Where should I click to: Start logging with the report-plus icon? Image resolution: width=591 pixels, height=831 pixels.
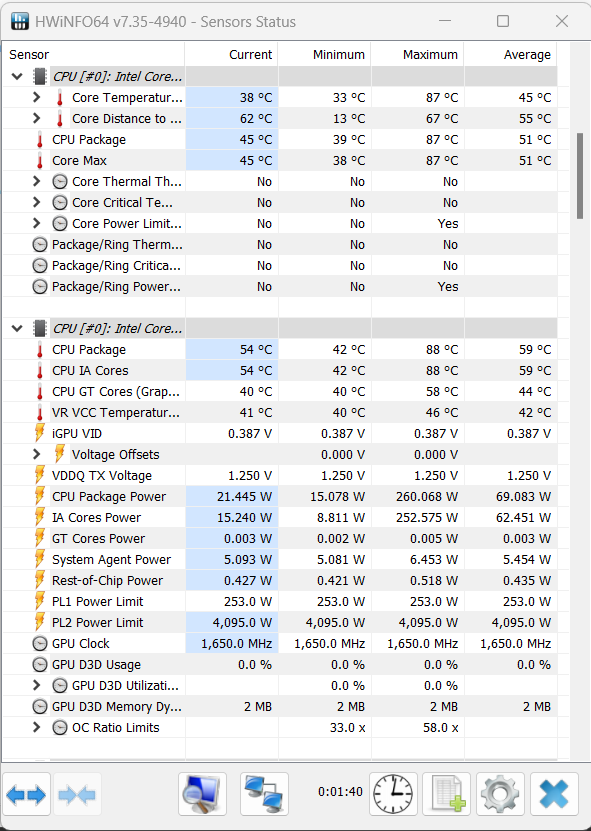[446, 793]
